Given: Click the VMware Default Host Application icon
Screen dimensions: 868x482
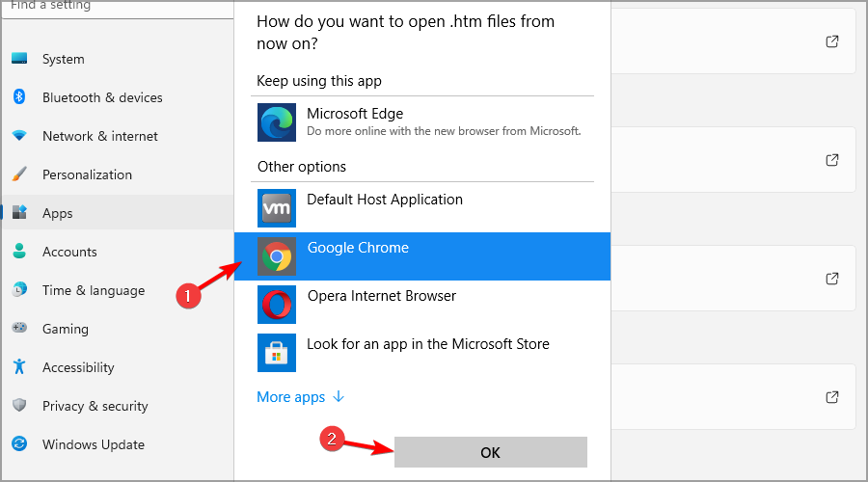Looking at the screenshot, I should coord(276,208).
